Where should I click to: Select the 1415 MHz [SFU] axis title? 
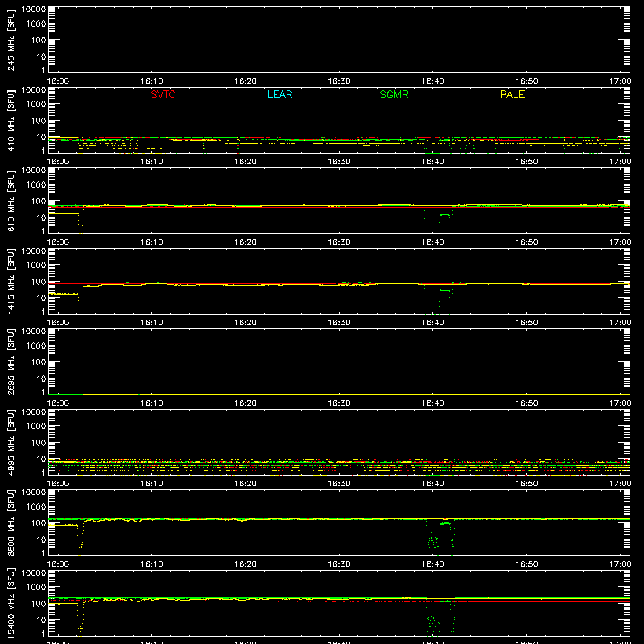(10, 281)
